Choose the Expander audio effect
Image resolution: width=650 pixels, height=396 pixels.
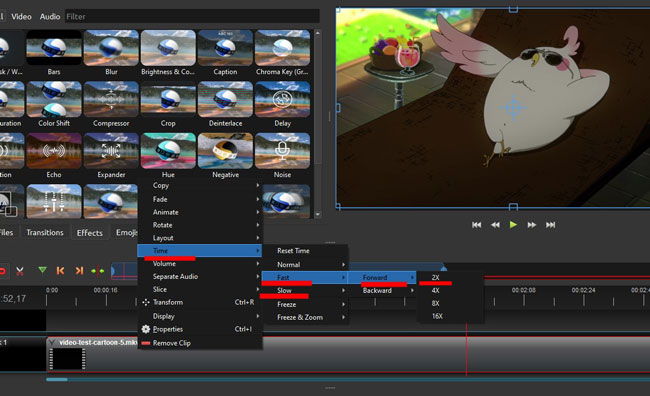111,151
